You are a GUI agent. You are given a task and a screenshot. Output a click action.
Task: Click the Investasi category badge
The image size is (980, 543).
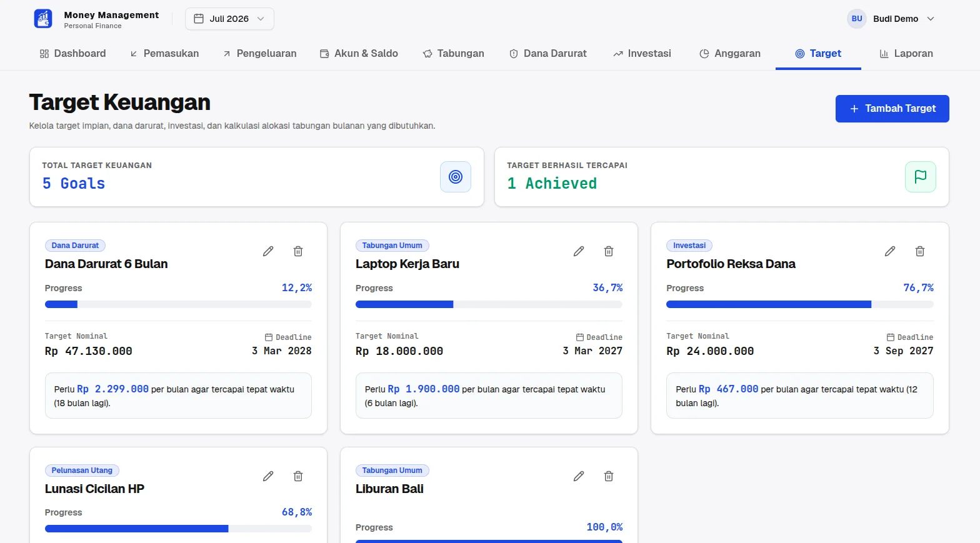(x=689, y=246)
